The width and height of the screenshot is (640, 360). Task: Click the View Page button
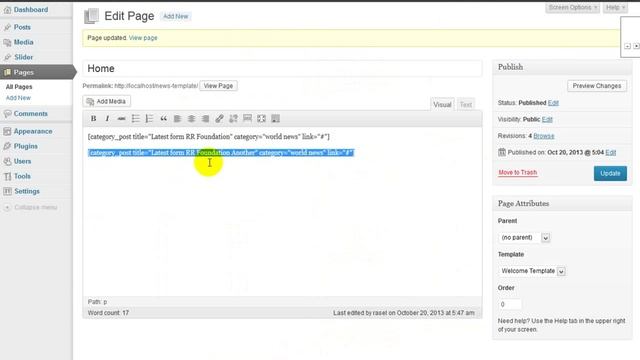coord(218,86)
